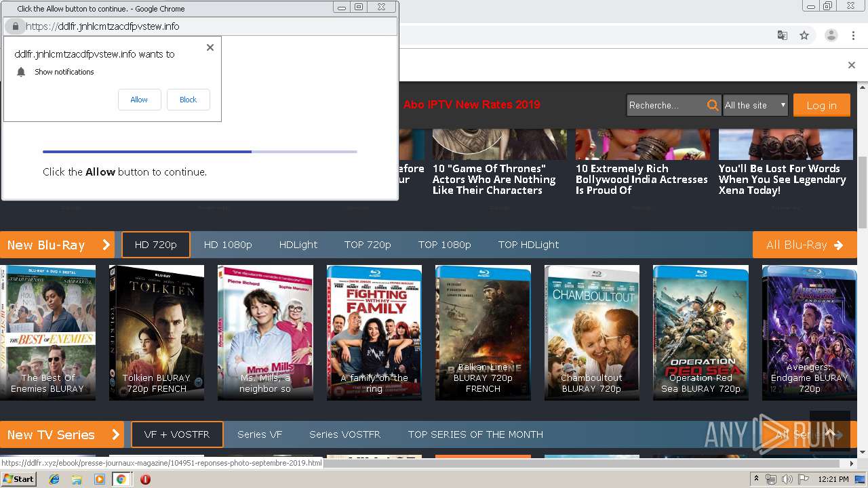The image size is (868, 488).
Task: Click the show desktop icon by clock
Action: click(861, 479)
